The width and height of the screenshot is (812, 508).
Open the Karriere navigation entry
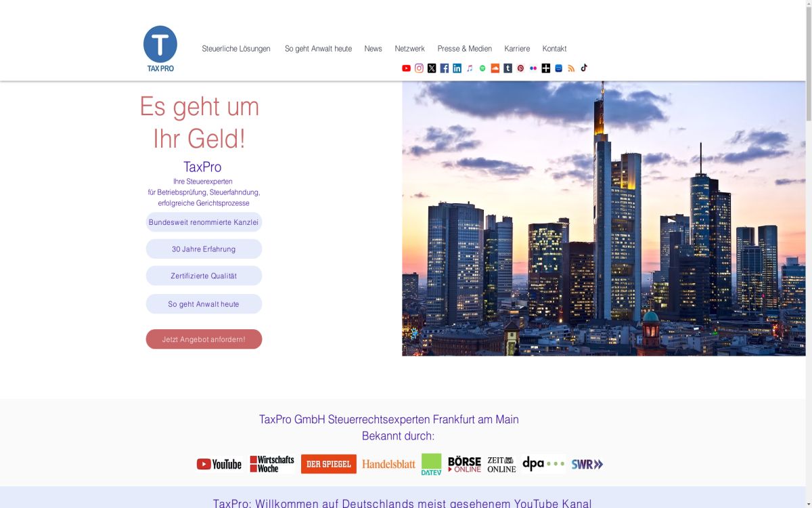[517, 48]
